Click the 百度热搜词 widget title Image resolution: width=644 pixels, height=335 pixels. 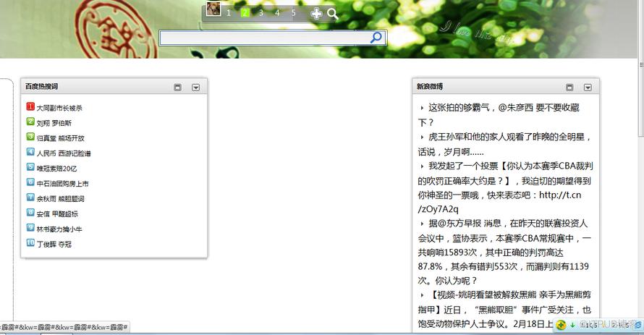[41, 87]
